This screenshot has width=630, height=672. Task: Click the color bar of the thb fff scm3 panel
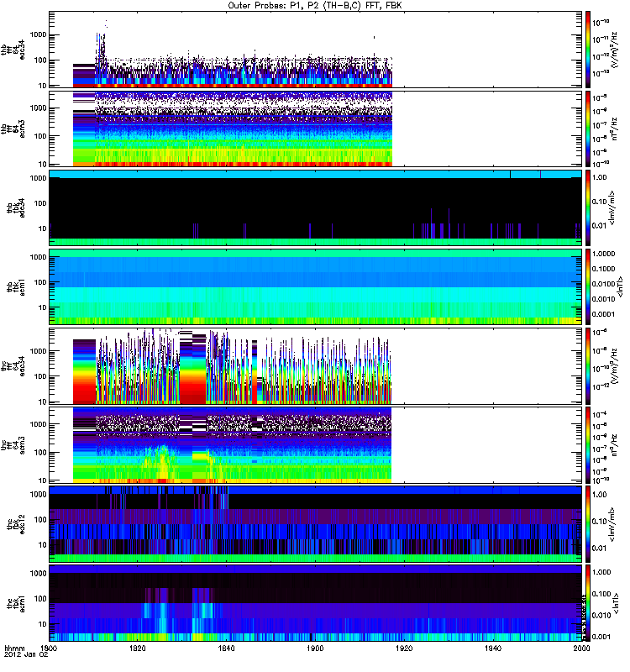pos(588,129)
